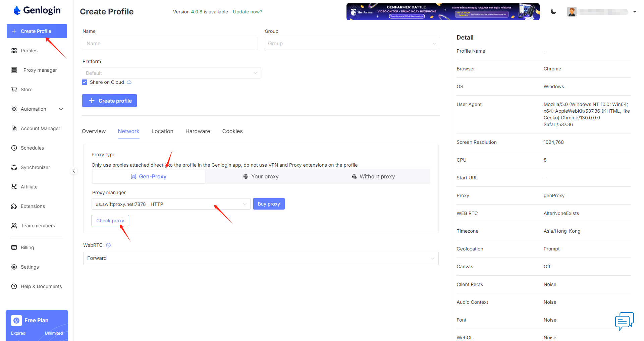The width and height of the screenshot is (644, 341).
Task: Click the Update now link
Action: point(248,12)
